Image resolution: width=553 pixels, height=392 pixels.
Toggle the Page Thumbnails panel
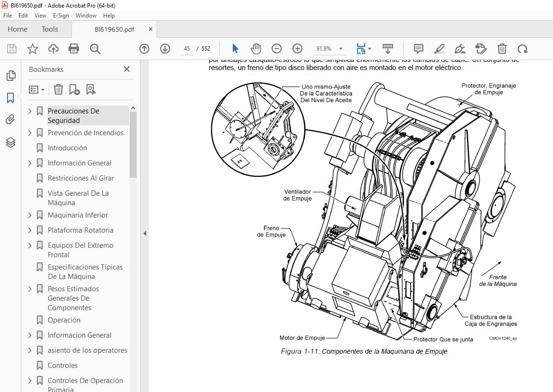coord(10,76)
